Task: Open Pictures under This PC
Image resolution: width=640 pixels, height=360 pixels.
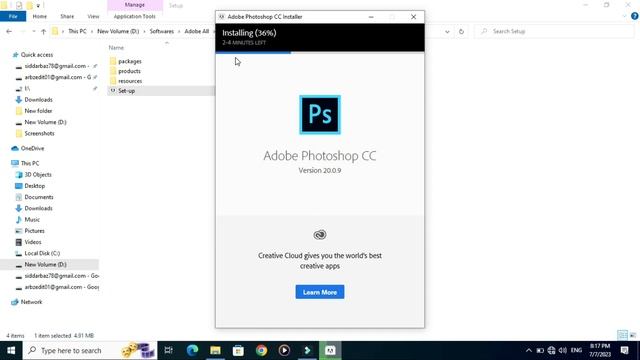Action: [34, 231]
